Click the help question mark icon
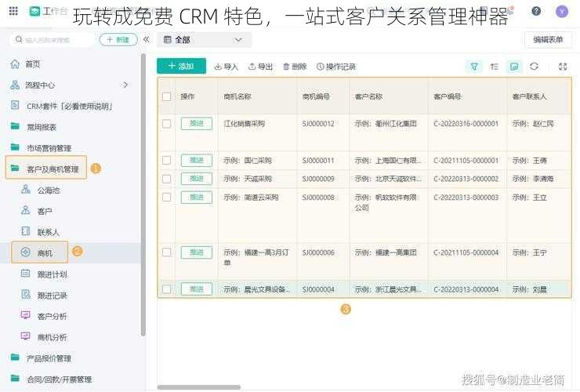The height and width of the screenshot is (392, 580). 536,11
